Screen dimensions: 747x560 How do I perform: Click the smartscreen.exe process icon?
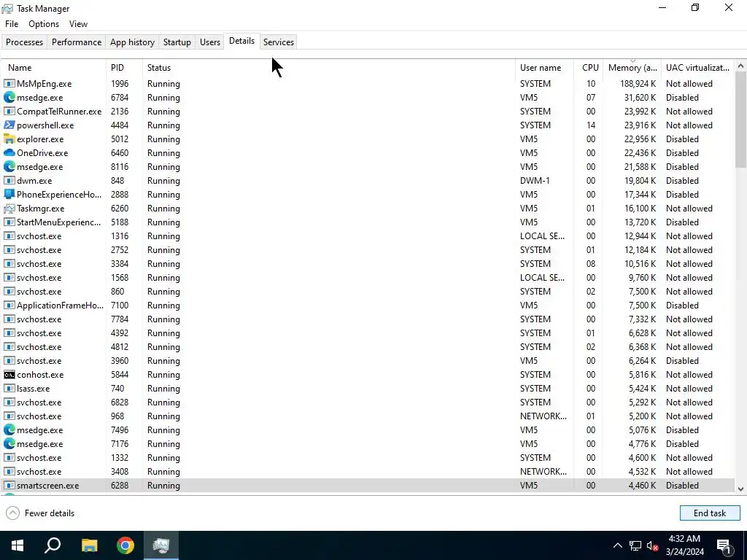9,485
